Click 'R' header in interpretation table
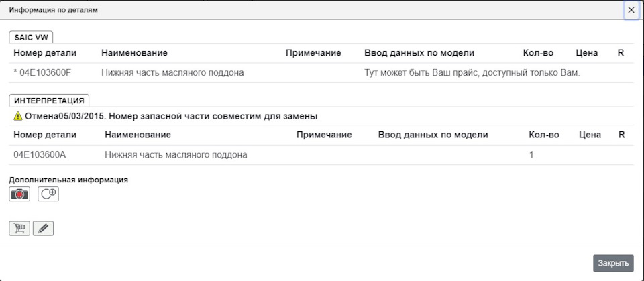Image resolution: width=644 pixels, height=281 pixels. coord(621,135)
